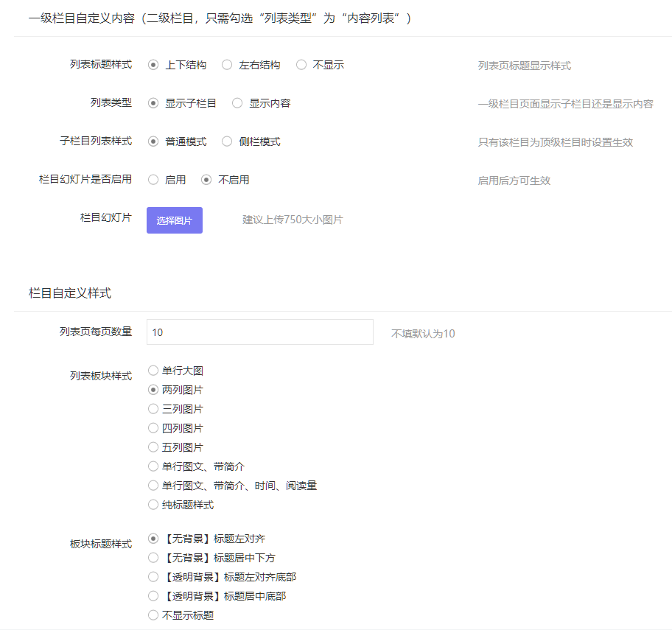Select 单行图文、带简介、时间、阅读量 option
Screen dimensions: 672x630
point(153,486)
